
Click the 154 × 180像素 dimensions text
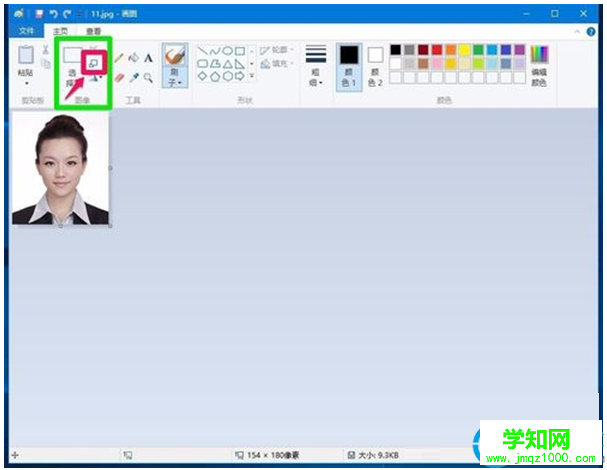tap(273, 455)
